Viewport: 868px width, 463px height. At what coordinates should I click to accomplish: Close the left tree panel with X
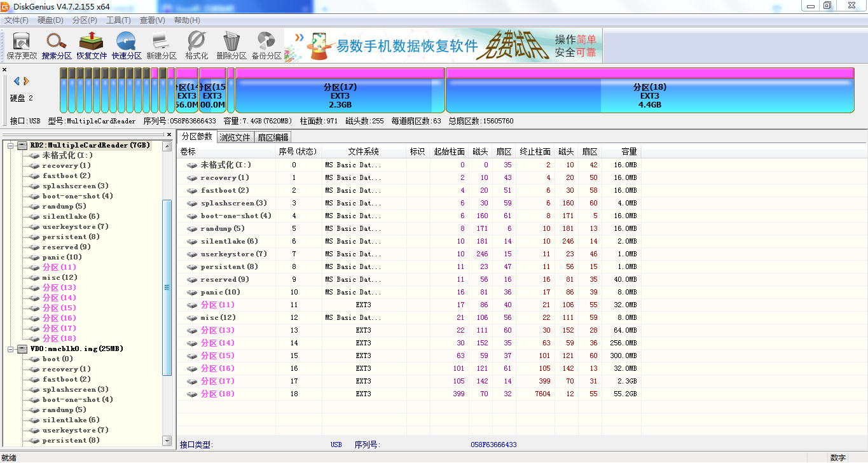169,135
